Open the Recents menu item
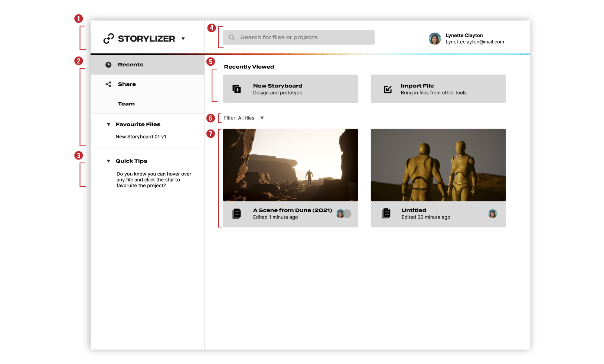 click(147, 65)
